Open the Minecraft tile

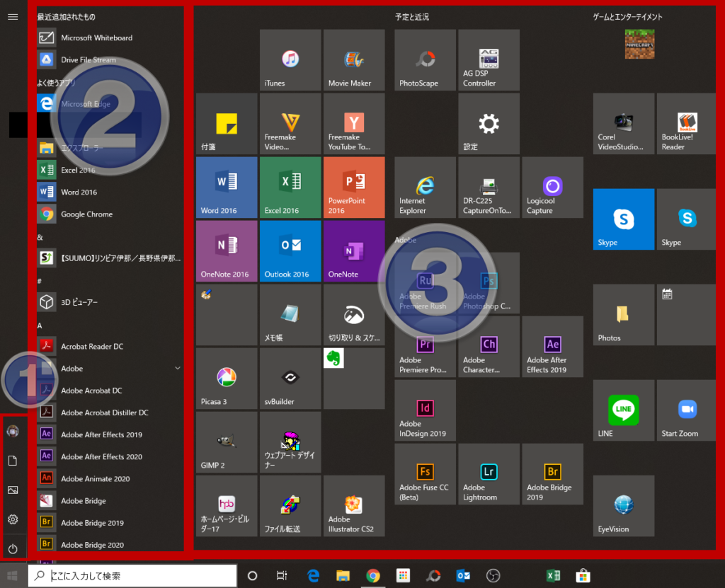click(639, 44)
